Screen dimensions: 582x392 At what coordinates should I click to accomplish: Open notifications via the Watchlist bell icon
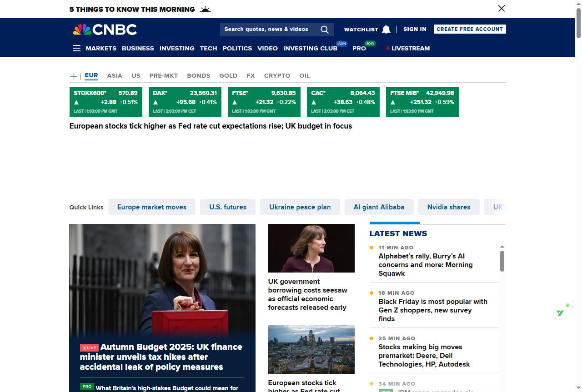386,29
